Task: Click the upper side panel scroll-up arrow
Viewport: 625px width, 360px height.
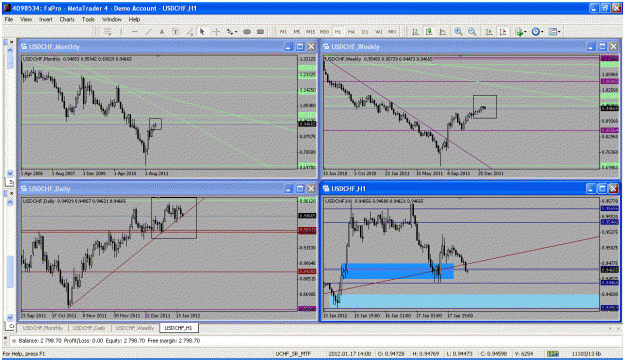Action: (10, 50)
